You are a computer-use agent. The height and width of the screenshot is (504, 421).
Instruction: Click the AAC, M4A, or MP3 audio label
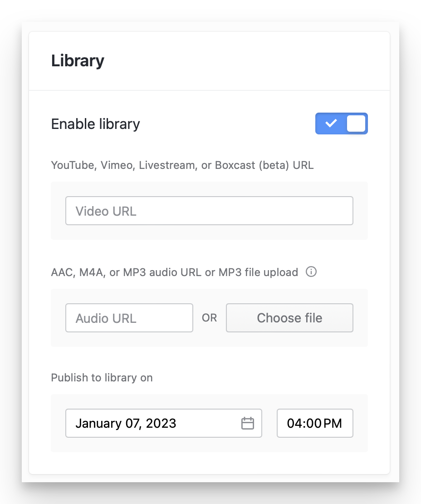[174, 272]
